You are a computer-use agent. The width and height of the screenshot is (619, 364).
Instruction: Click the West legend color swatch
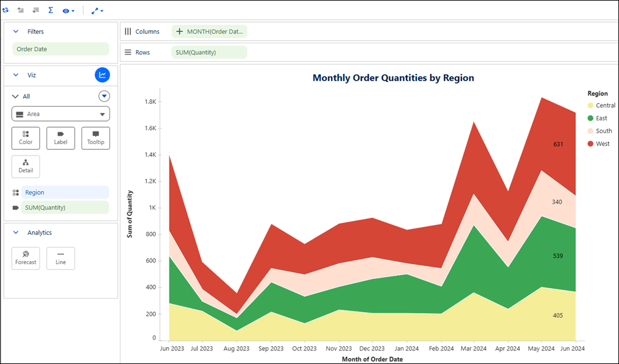click(591, 144)
